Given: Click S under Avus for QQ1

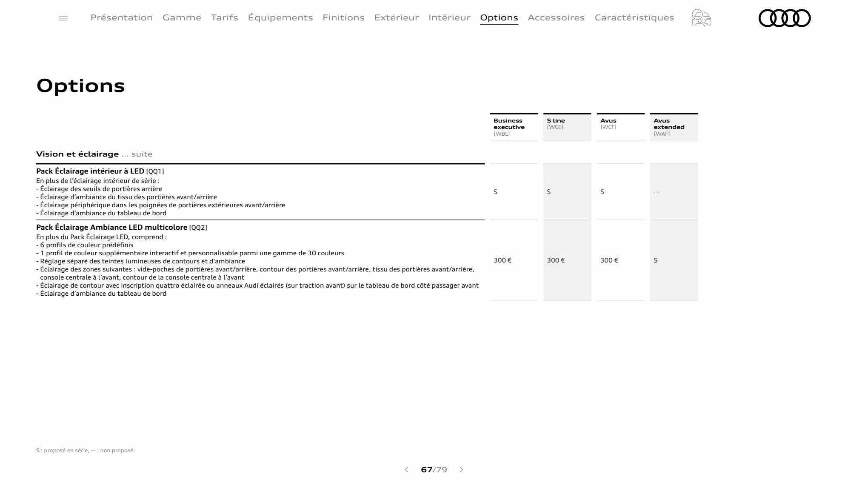Looking at the screenshot, I should (x=602, y=192).
